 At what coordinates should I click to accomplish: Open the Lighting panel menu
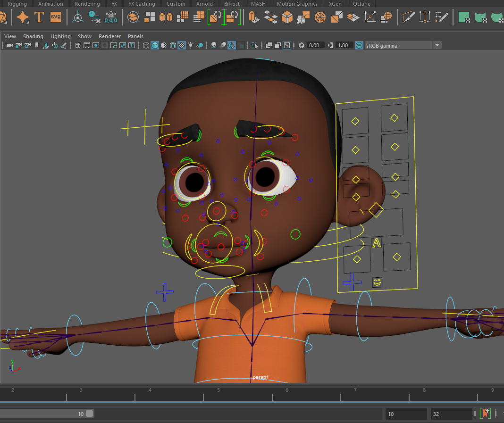click(x=60, y=36)
